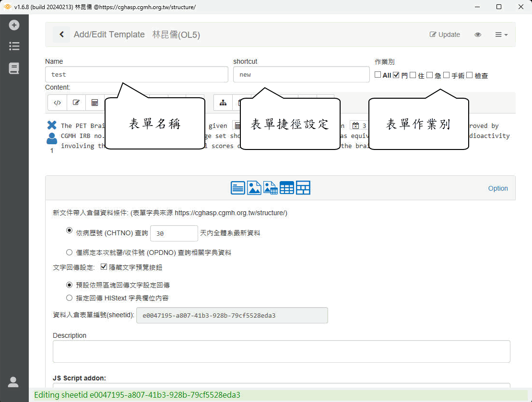532x402 pixels.
Task: Click the hierarchy tree icon in Content toolbar
Action: 223,103
